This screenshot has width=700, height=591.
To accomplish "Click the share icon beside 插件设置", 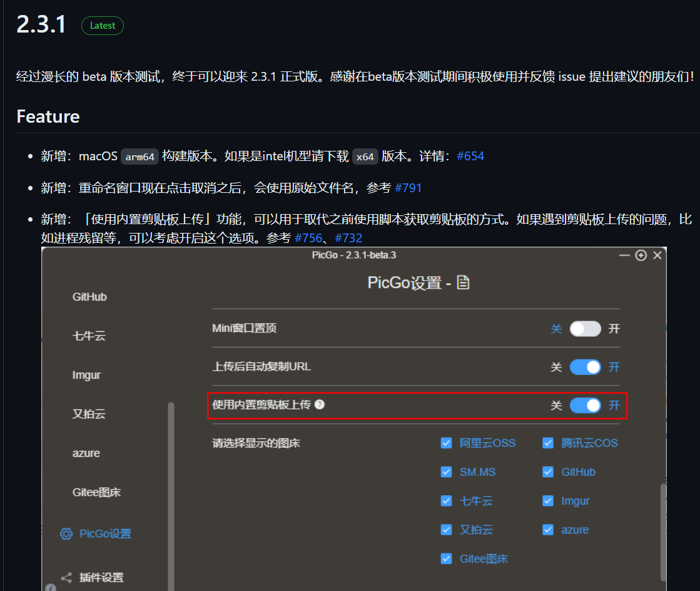I will pyautogui.click(x=66, y=577).
